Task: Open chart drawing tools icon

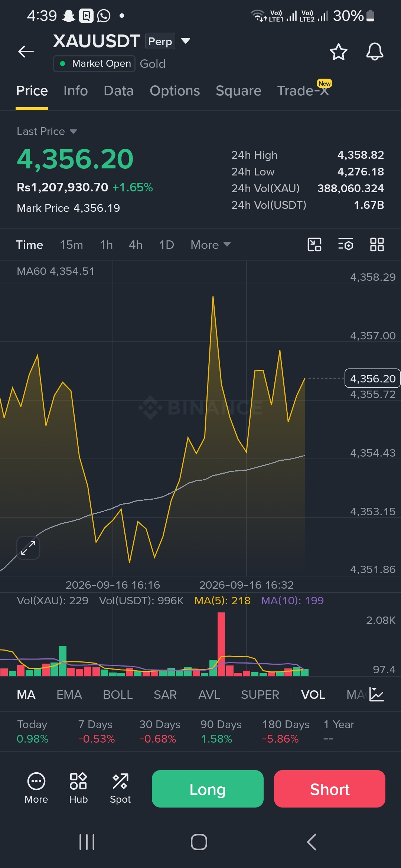Action: [314, 245]
